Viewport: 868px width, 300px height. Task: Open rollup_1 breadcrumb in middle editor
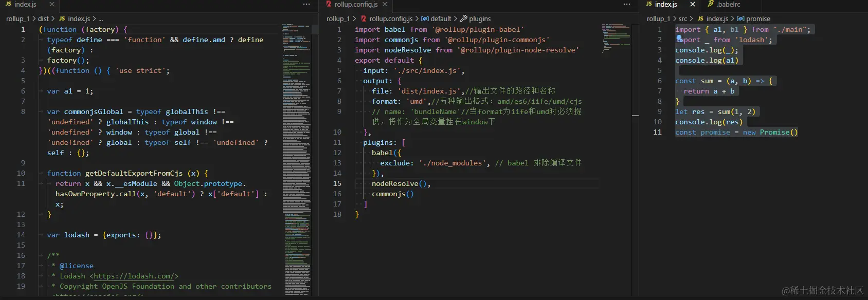point(338,18)
